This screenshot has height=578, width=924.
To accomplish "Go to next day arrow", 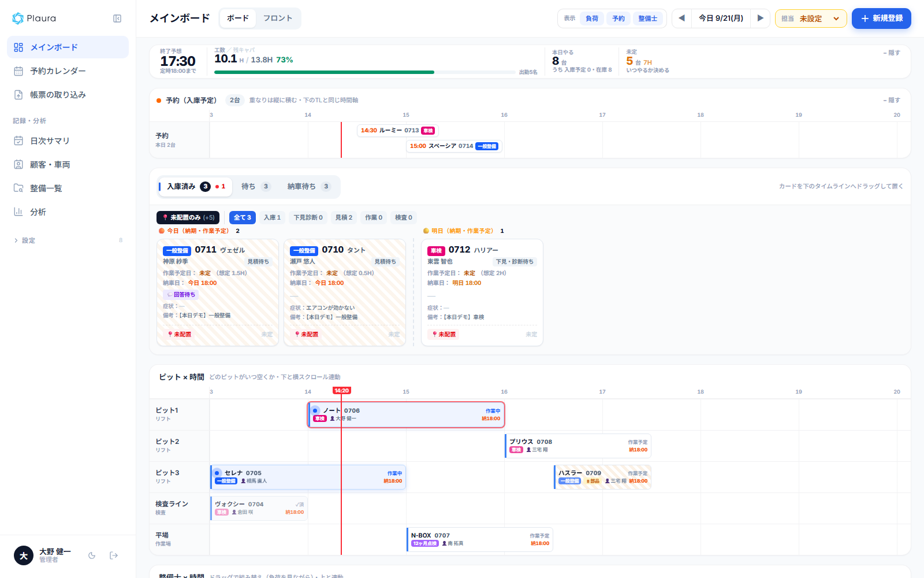I will [x=761, y=18].
